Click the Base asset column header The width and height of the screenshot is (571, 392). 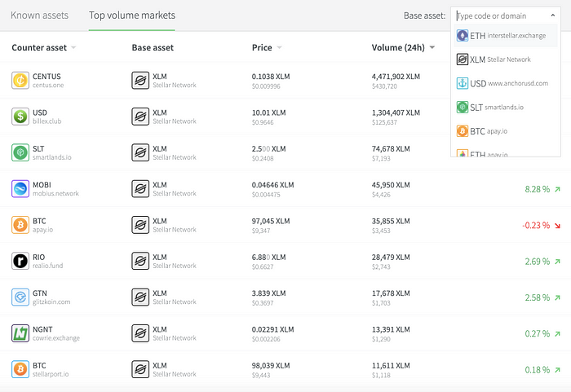point(154,47)
